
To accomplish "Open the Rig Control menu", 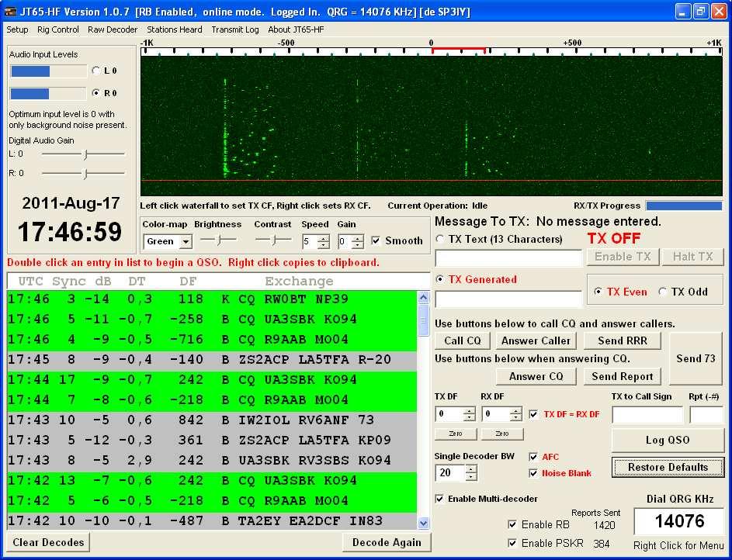I will 58,29.
